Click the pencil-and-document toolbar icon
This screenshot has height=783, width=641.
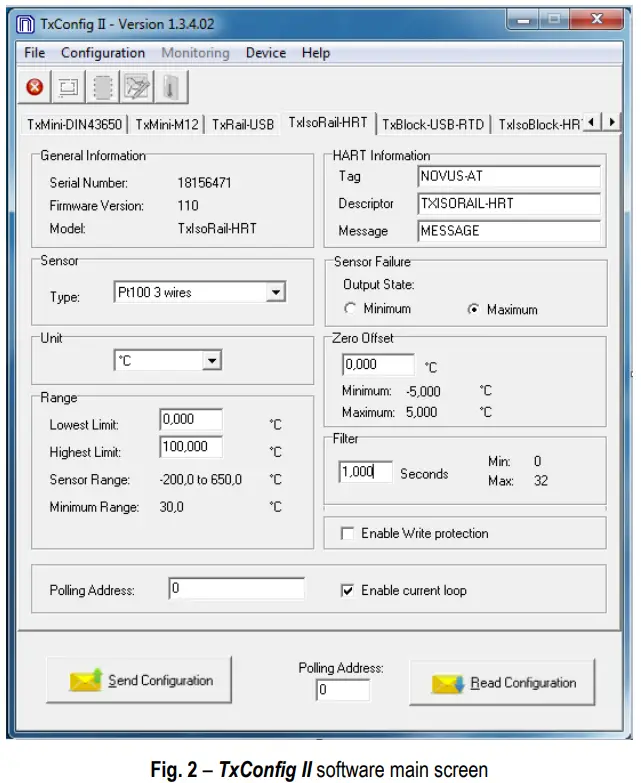pyautogui.click(x=136, y=87)
